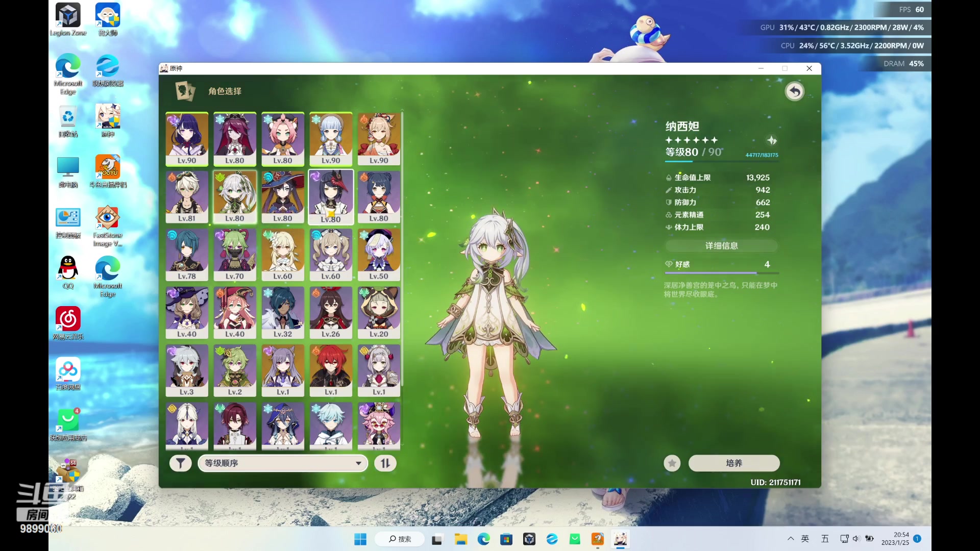Select the red-haired Lv.80 character in first row
This screenshot has height=551, width=980.
pyautogui.click(x=235, y=139)
